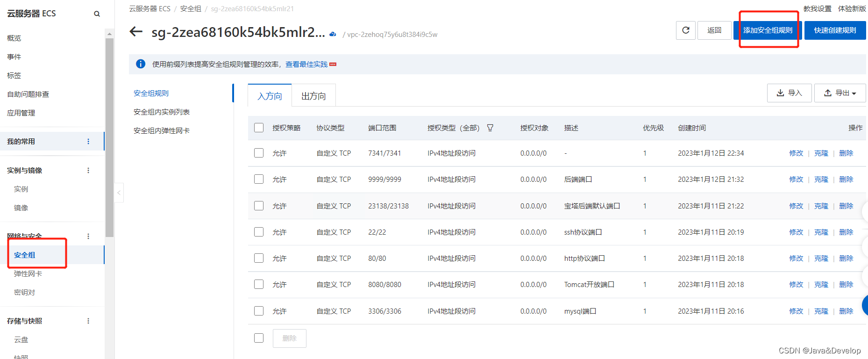Screen dimensions: 868x359
Task: Check the row for port 8080/8080
Action: point(259,284)
